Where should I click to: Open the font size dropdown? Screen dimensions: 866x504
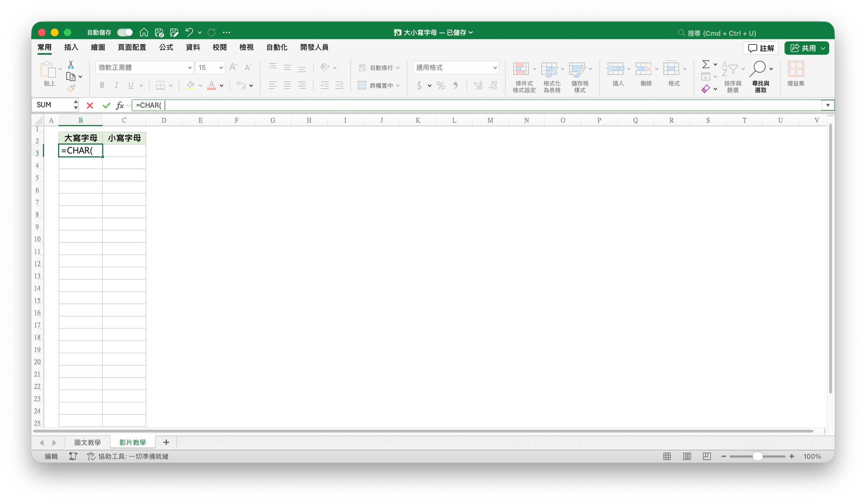pyautogui.click(x=221, y=68)
